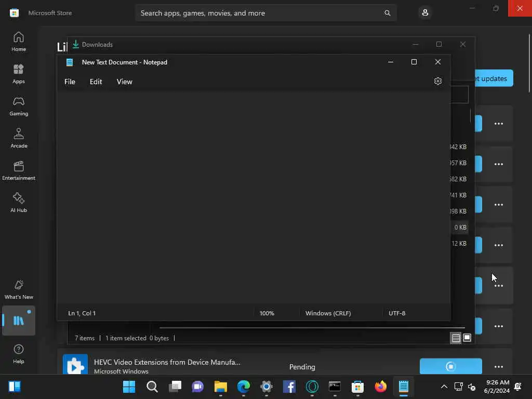Show hidden system tray icons

pos(444,387)
